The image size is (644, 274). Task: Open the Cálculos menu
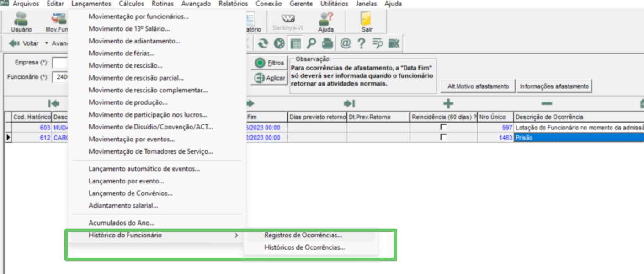tap(131, 4)
